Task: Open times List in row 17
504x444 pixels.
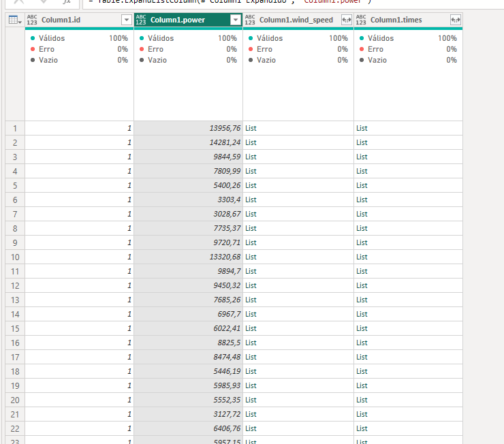Action: [362, 357]
